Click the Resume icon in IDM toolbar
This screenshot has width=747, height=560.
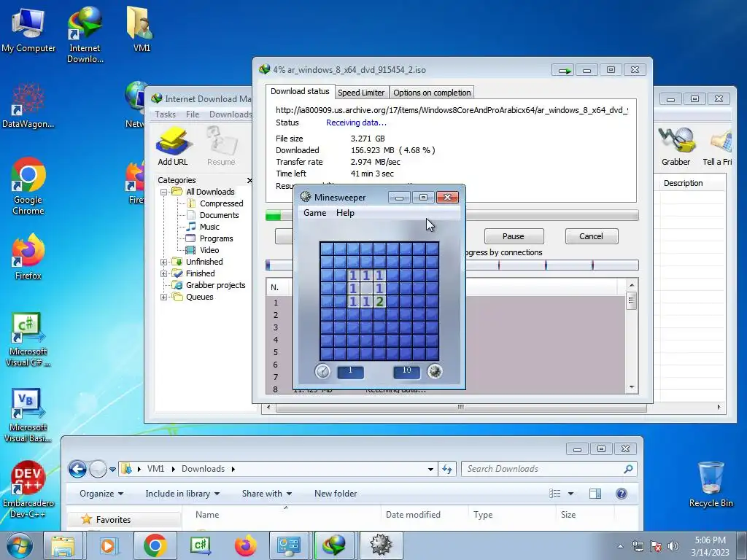(221, 147)
